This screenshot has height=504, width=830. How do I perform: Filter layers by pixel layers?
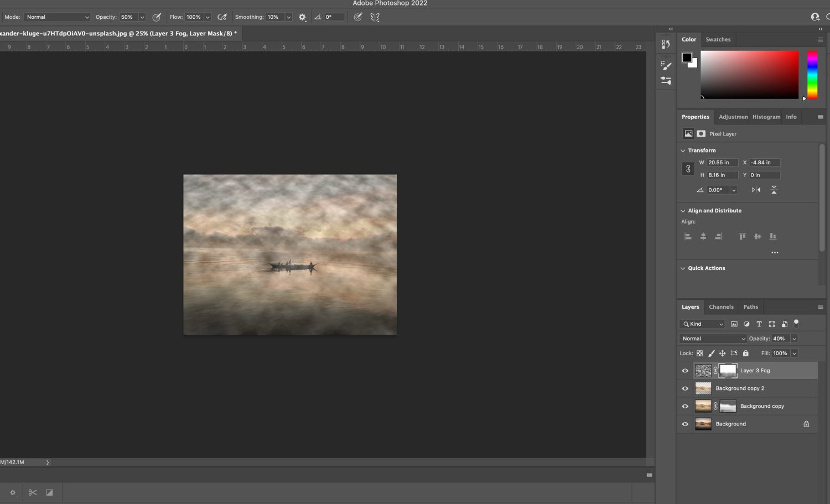tap(734, 324)
